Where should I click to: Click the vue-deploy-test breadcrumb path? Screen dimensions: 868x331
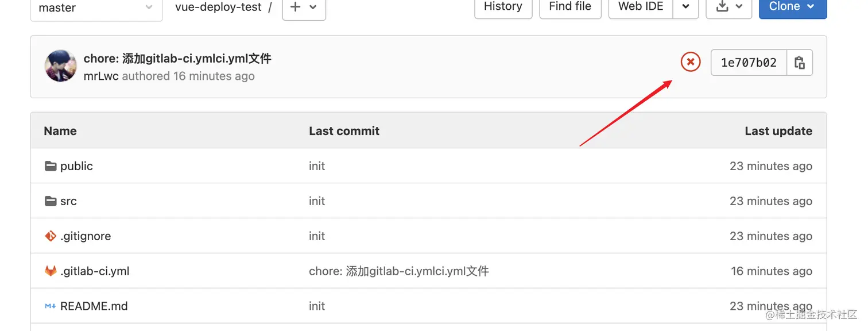tap(218, 7)
